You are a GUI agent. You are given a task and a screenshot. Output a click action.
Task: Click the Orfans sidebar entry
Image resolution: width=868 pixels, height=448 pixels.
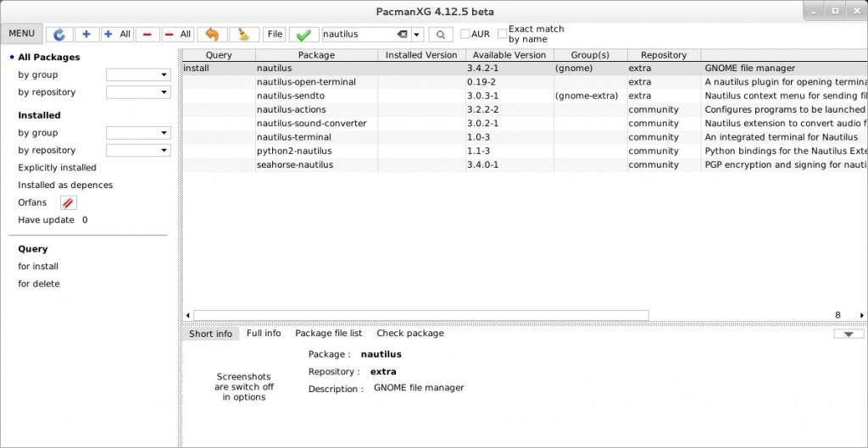(x=32, y=202)
